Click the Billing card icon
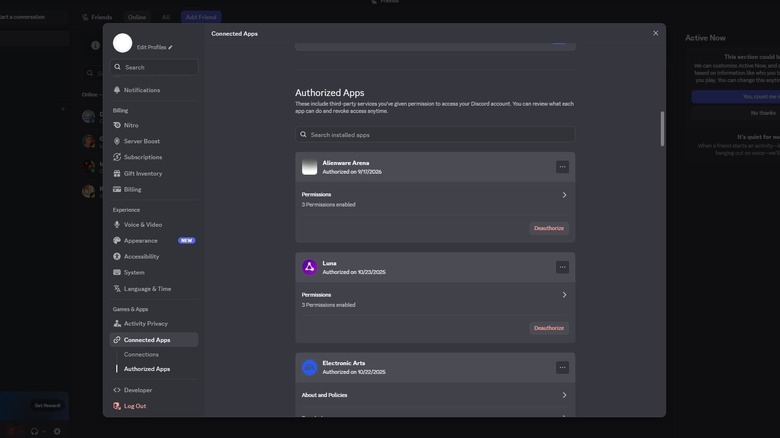The image size is (780, 438). 117,190
